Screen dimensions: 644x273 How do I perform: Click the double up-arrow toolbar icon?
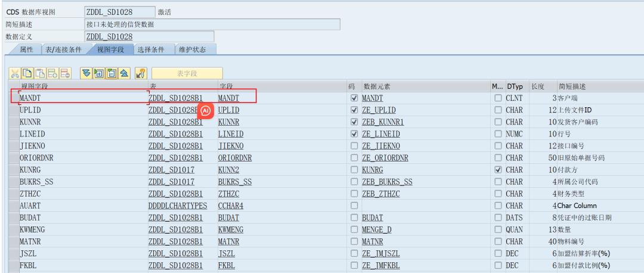(x=124, y=73)
